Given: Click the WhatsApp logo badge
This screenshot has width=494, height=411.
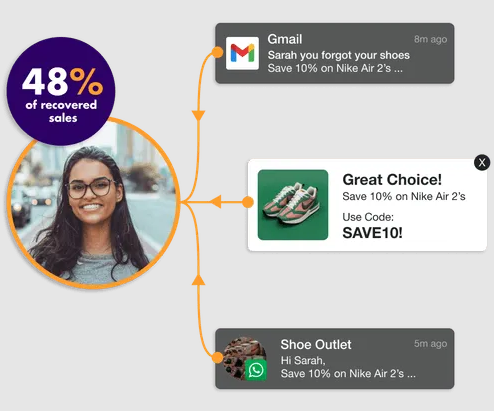Looking at the screenshot, I should (256, 370).
